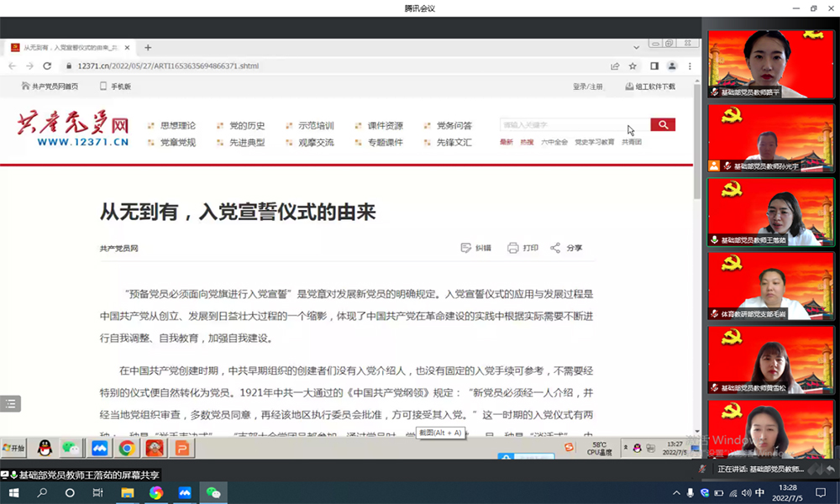Click the red search button on 12371.cn
840x504 pixels.
click(x=663, y=125)
